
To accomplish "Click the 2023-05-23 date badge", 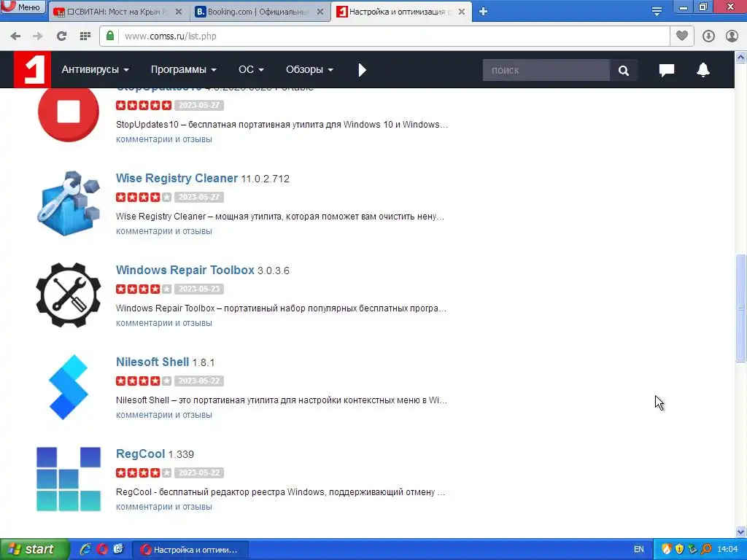I will [x=199, y=289].
